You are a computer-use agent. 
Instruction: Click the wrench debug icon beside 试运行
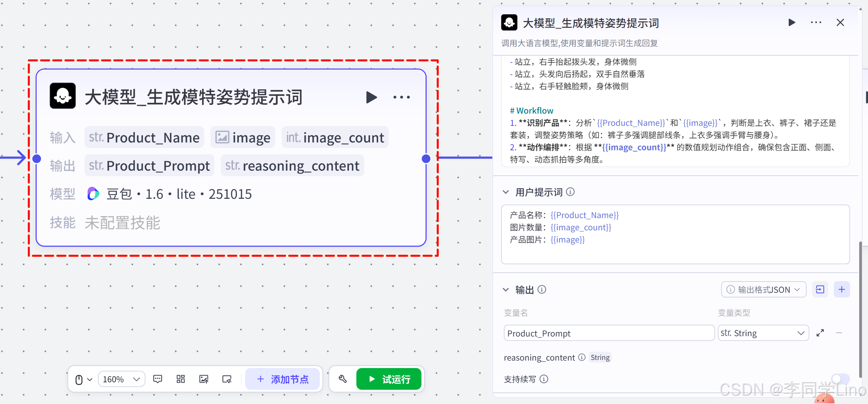(x=342, y=379)
